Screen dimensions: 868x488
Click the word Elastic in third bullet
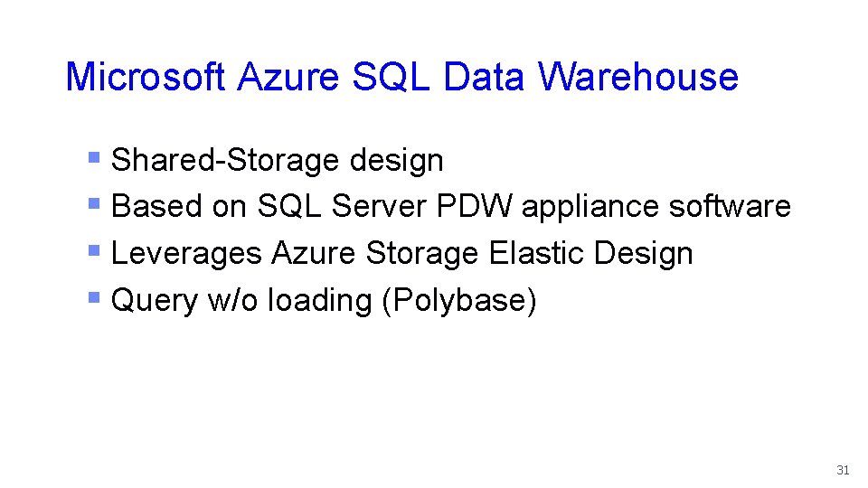(x=537, y=253)
